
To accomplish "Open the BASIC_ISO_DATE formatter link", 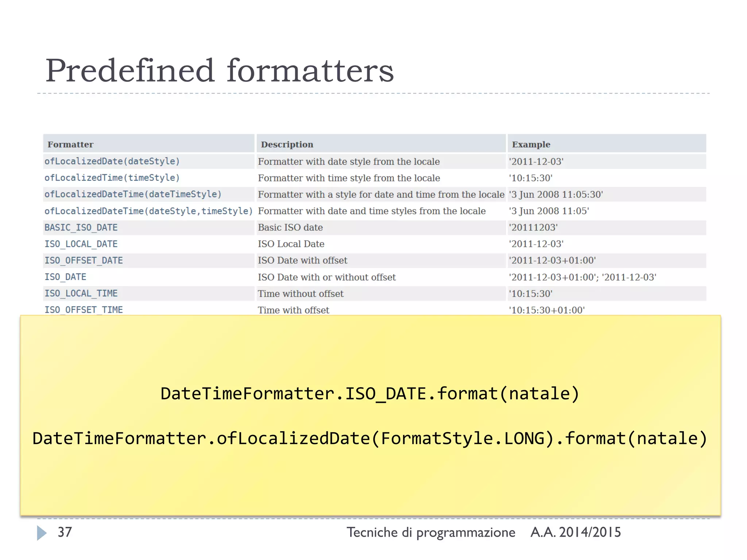I will (81, 227).
